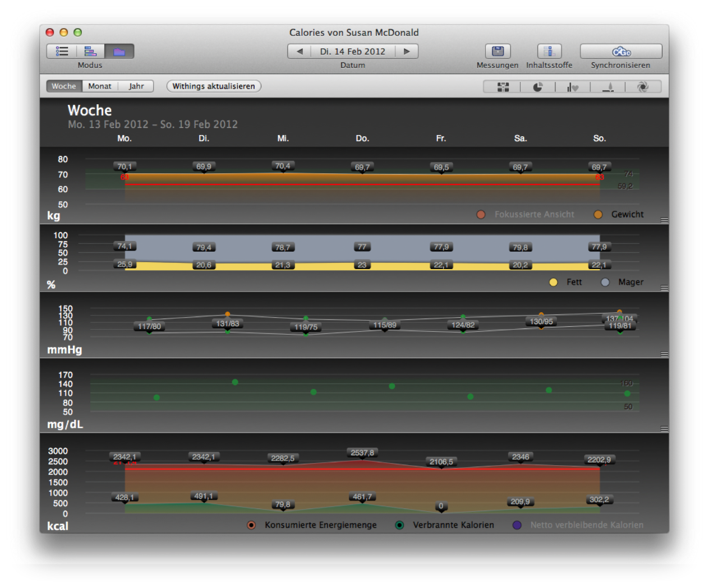
Task: Click the dashboard grid view icon
Action: pos(503,87)
